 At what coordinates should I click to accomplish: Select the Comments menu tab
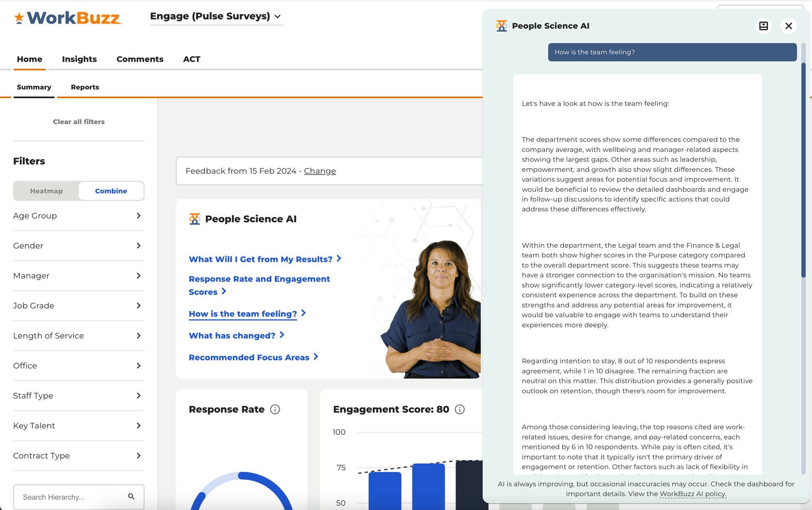(x=140, y=59)
